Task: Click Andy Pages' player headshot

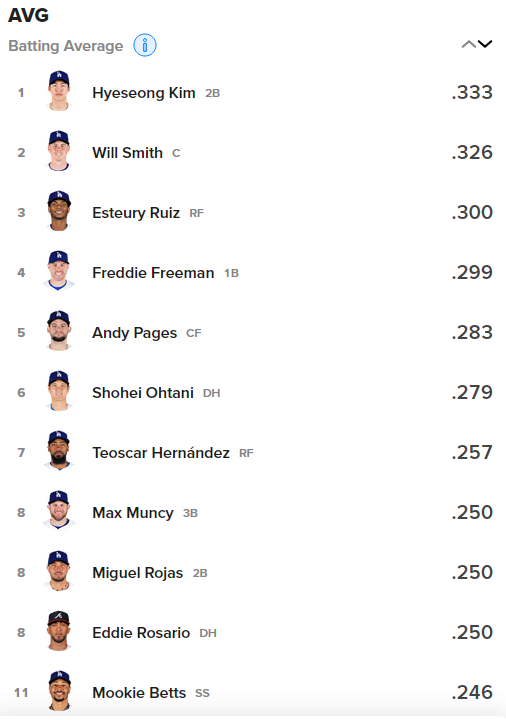Action: 59,331
